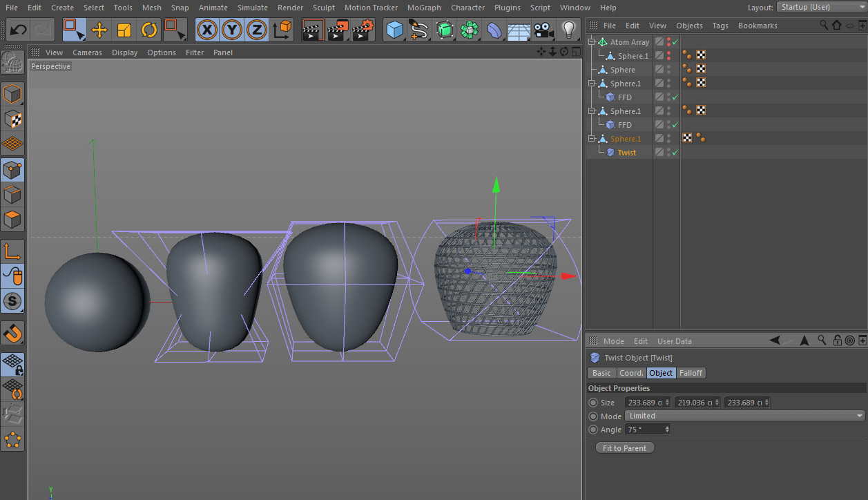The height and width of the screenshot is (500, 868).
Task: Open the MoGraph menu
Action: pos(424,8)
